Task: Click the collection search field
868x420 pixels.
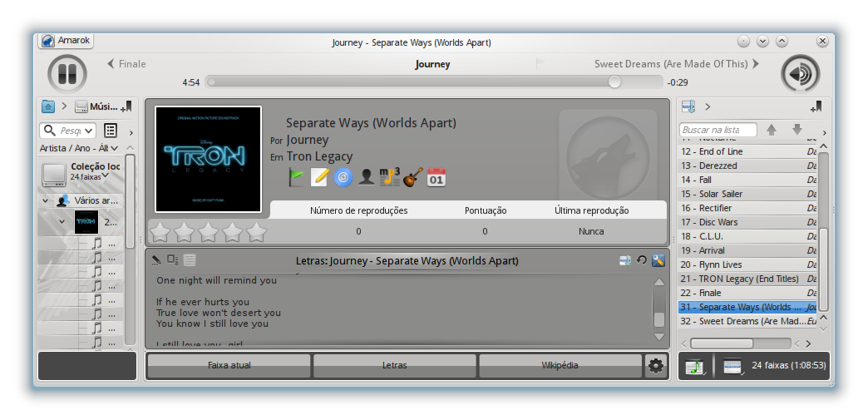Action: click(x=68, y=131)
